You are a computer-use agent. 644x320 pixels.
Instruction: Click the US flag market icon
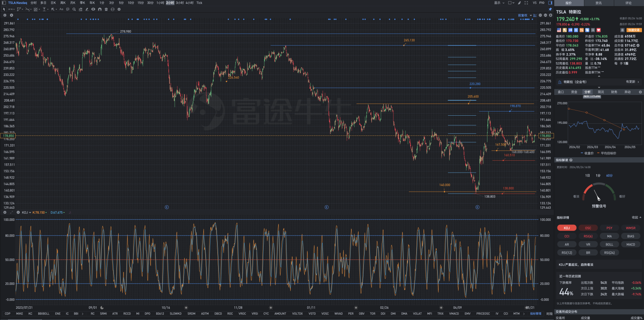coord(559,30)
